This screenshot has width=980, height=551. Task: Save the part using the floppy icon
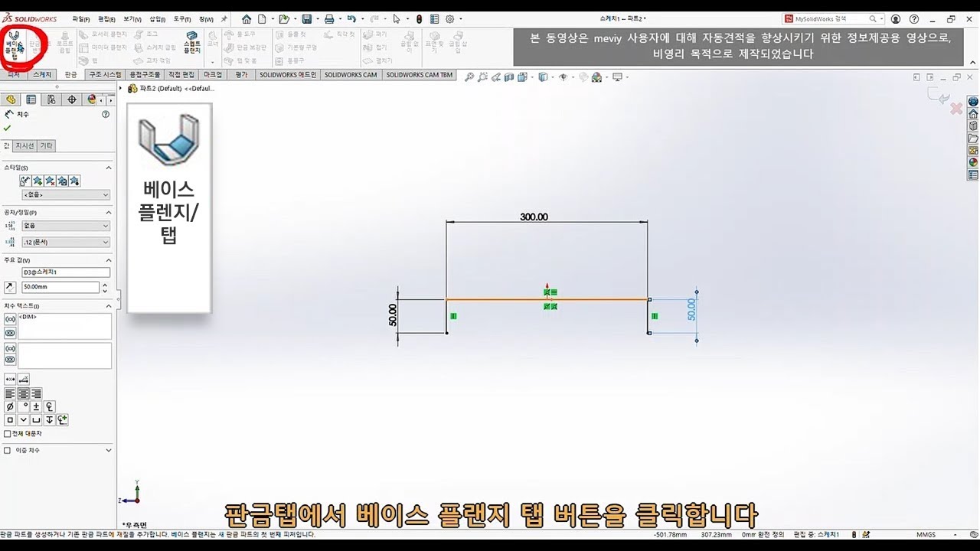pyautogui.click(x=306, y=19)
